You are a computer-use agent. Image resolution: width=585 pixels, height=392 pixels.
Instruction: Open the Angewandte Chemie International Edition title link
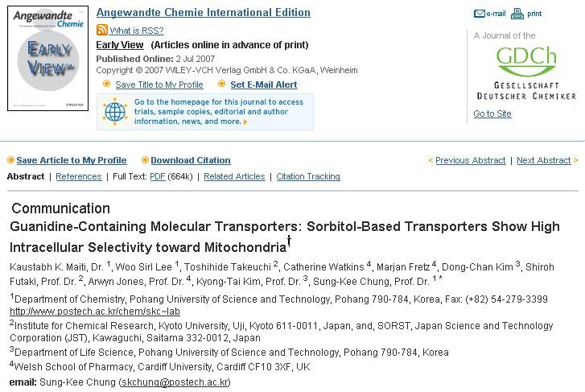pyautogui.click(x=204, y=12)
